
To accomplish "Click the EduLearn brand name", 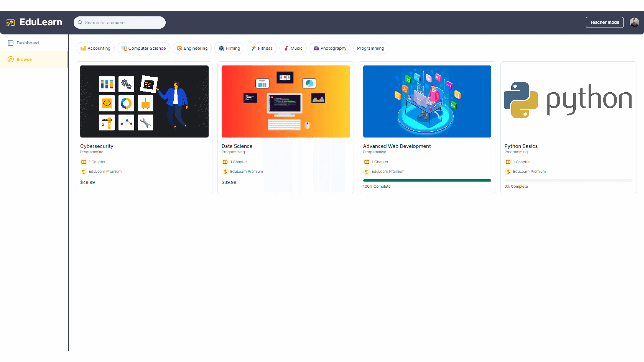I will click(41, 22).
